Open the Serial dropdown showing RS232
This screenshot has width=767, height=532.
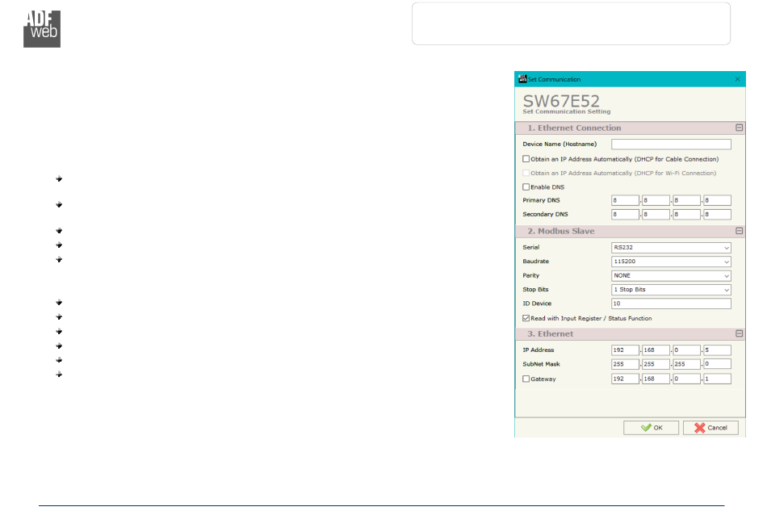[671, 248]
